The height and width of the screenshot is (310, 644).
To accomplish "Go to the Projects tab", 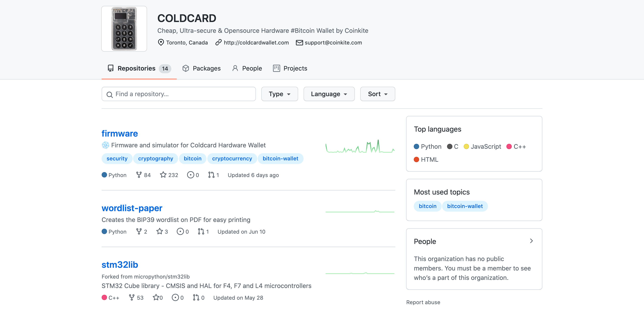I will tap(290, 69).
